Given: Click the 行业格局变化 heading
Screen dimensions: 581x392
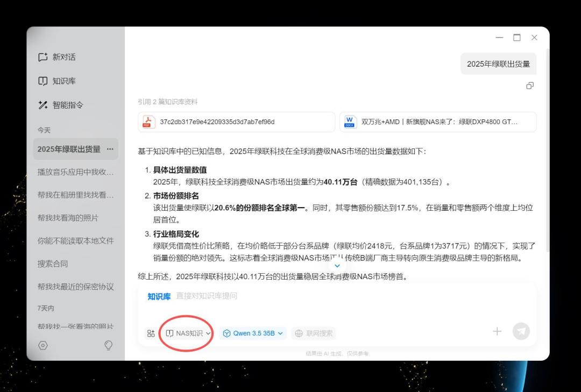Looking at the screenshot, I should pyautogui.click(x=176, y=234).
